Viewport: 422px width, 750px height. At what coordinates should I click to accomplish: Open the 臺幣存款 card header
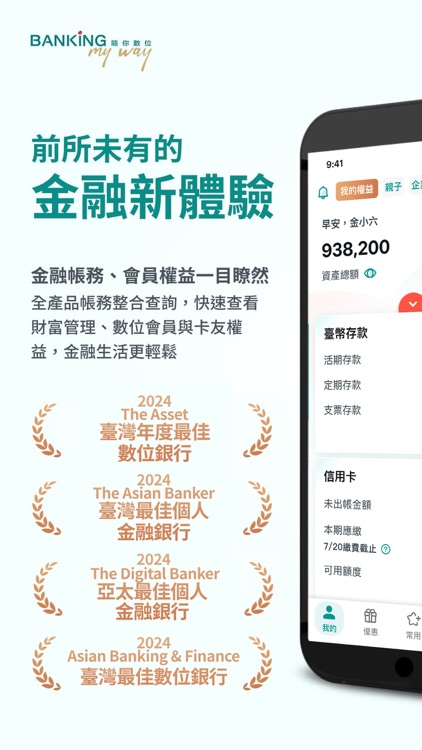tap(345, 334)
